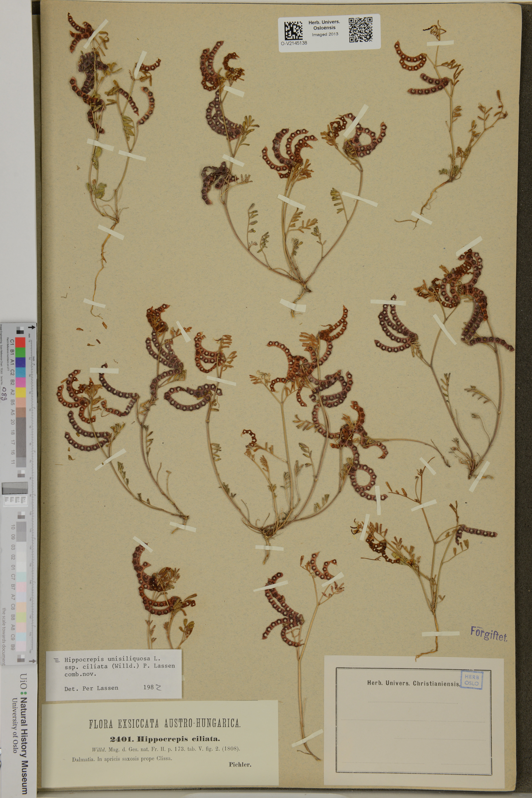The width and height of the screenshot is (532, 798).
Task: Click the O-V2145138 accession number
Action: coord(294,43)
